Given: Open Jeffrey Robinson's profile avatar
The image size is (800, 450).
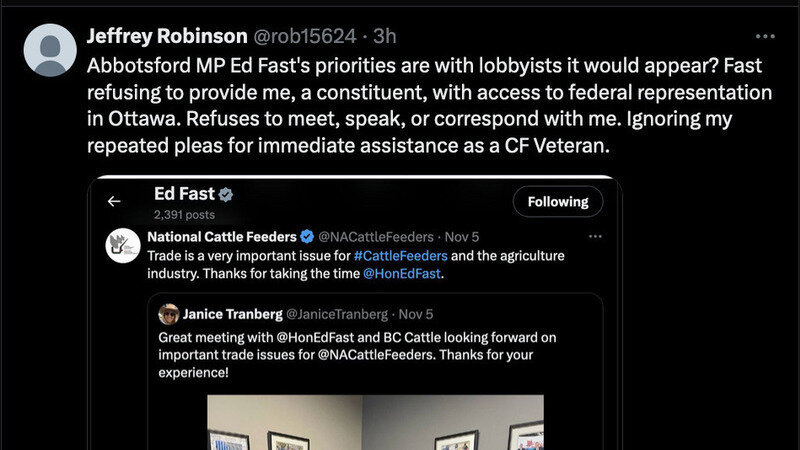Looking at the screenshot, I should [x=50, y=50].
